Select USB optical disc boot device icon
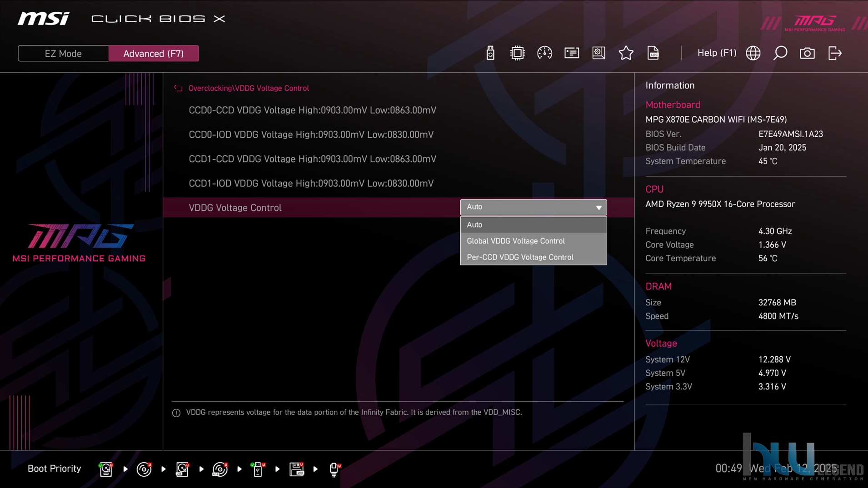 220,469
